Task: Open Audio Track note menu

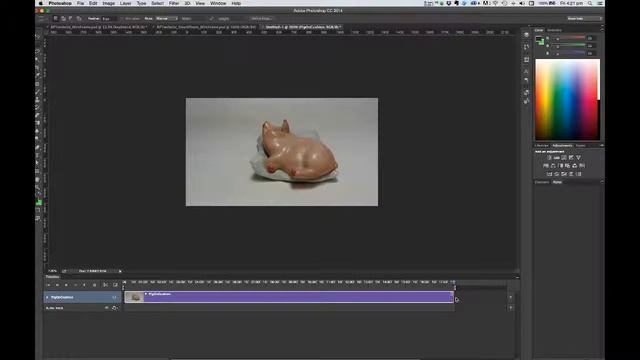Action: coord(114,308)
